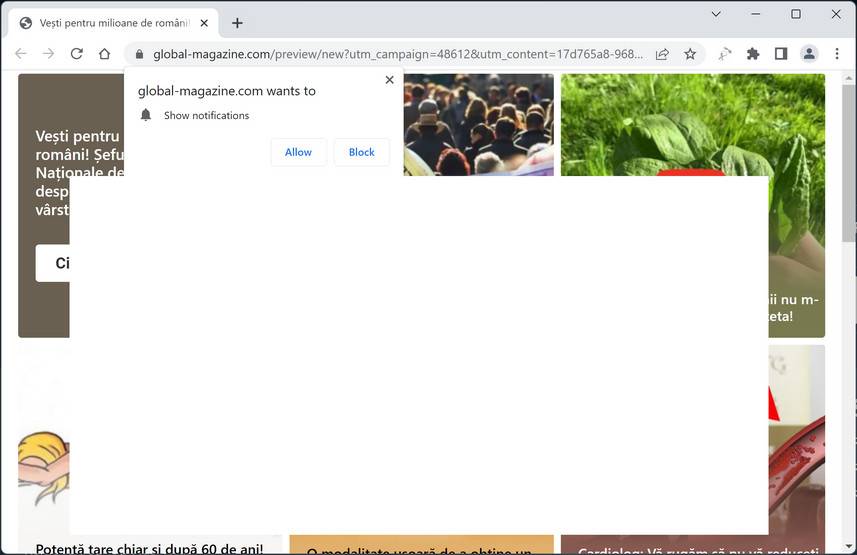857x555 pixels.
Task: View site information lock icon
Action: tap(139, 54)
